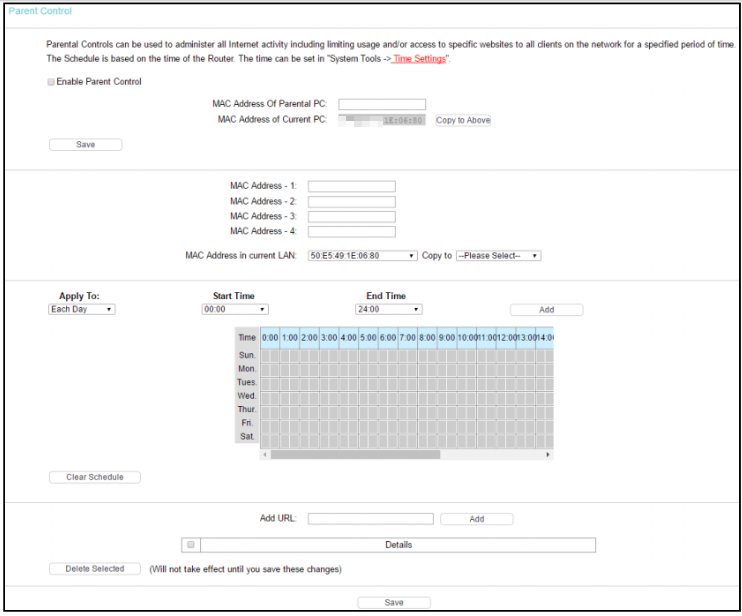Click the schedule scrollbar right arrow
Image resolution: width=742 pixels, height=616 pixels.
[548, 455]
